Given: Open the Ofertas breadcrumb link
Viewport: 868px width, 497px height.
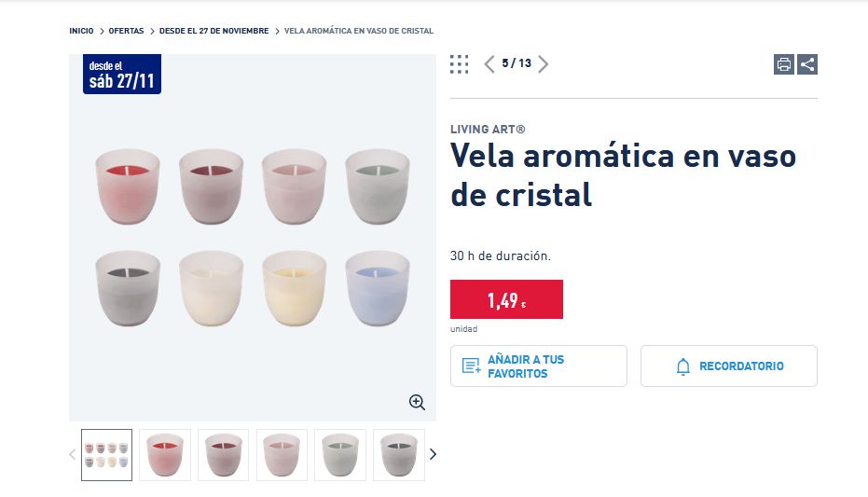Looking at the screenshot, I should click(x=126, y=31).
